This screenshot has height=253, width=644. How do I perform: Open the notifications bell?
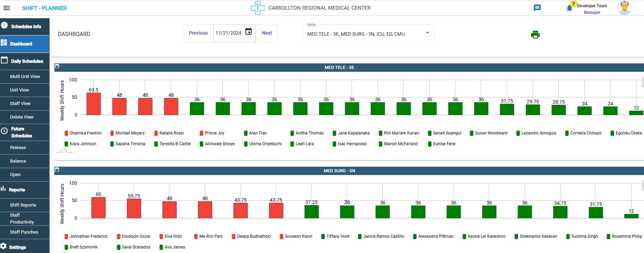coord(569,8)
